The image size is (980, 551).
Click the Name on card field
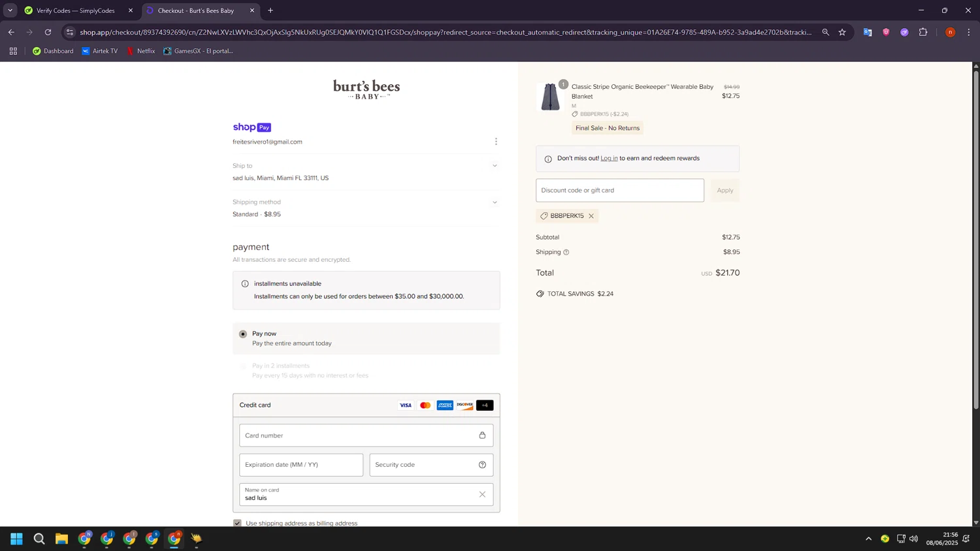[x=367, y=494]
